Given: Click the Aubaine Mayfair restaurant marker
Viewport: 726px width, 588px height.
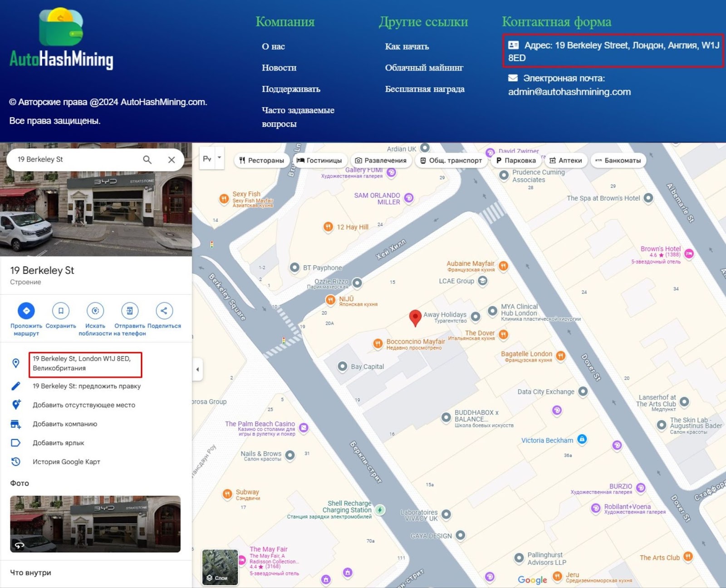Looking at the screenshot, I should (503, 266).
